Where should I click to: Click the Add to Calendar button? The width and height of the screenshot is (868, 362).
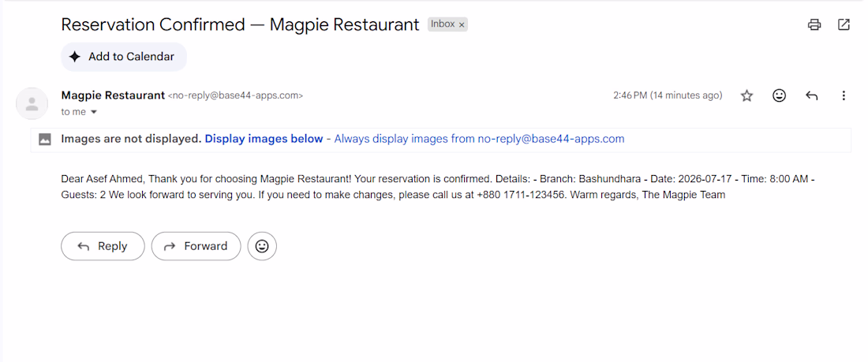point(123,57)
